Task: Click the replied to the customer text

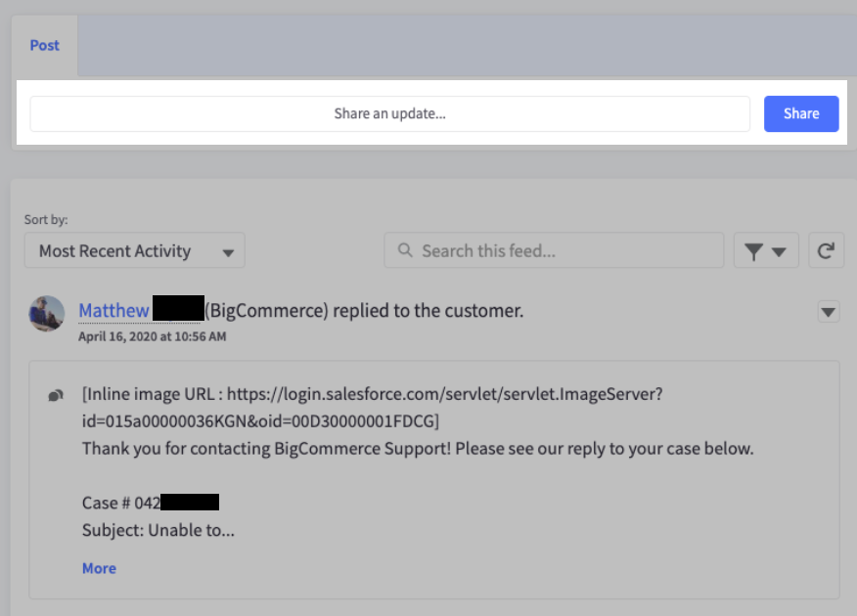Action: [428, 310]
